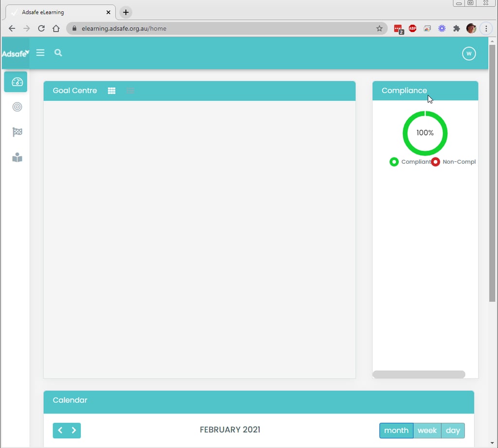The width and height of the screenshot is (498, 448).
Task: Open the hamburger navigation menu
Action: tap(40, 52)
